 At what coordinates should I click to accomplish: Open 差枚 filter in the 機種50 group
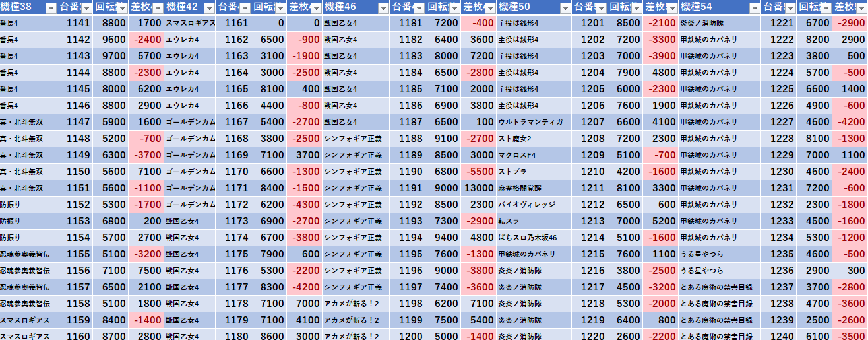tap(671, 8)
